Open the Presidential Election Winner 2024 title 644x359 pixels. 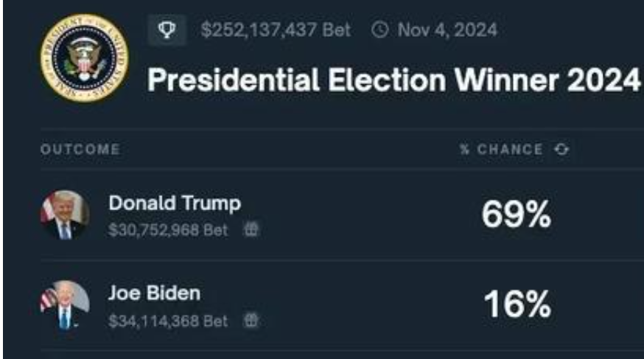[x=393, y=80]
